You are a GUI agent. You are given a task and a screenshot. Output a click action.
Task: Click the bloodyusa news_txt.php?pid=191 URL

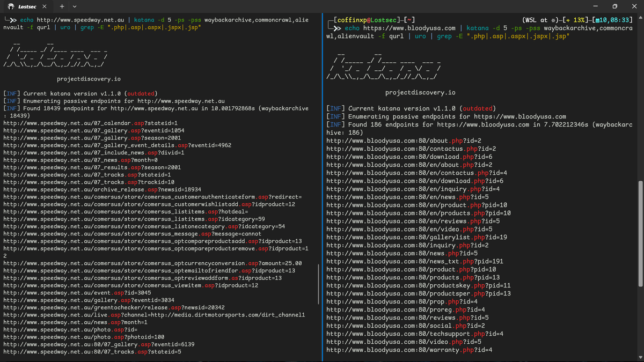coord(415,261)
